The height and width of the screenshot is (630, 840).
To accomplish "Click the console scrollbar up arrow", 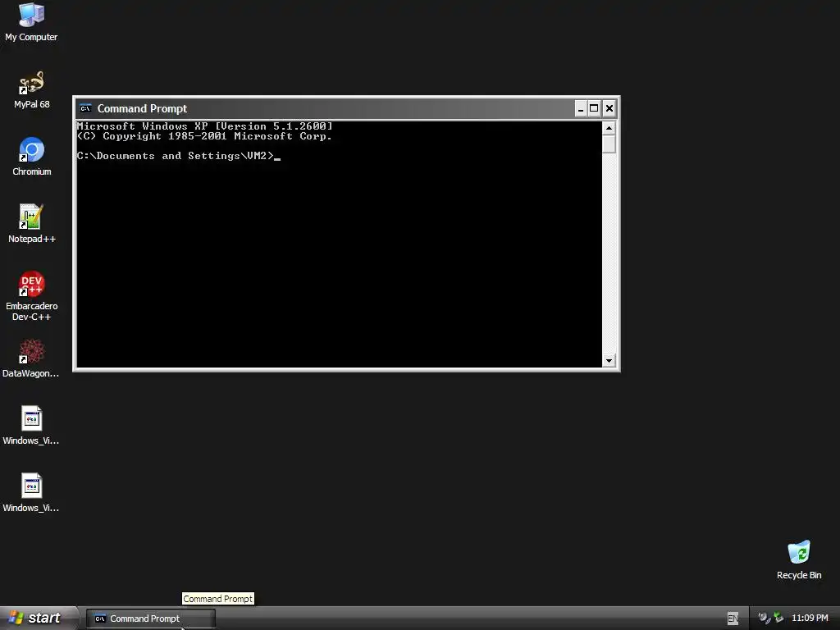I will 609,127.
